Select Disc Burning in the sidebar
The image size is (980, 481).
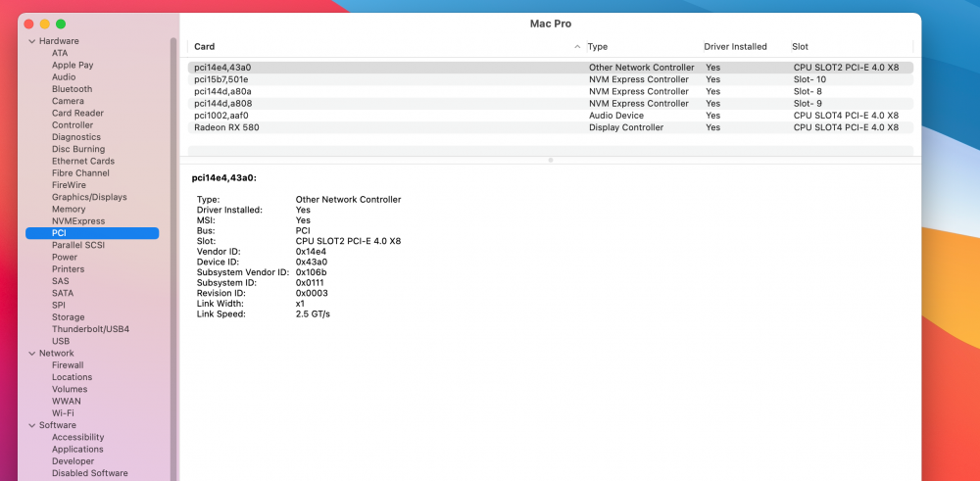tap(78, 149)
